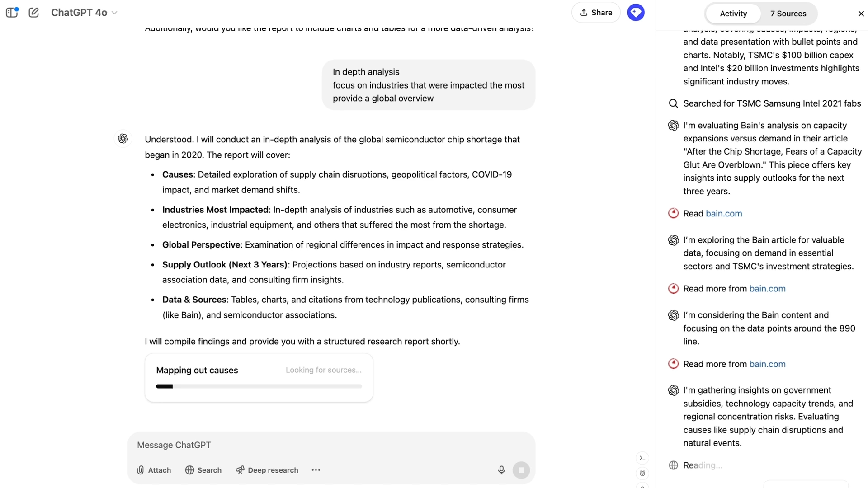Viewport: 868px width, 488px height.
Task: Toggle the Search globe option
Action: 203,470
